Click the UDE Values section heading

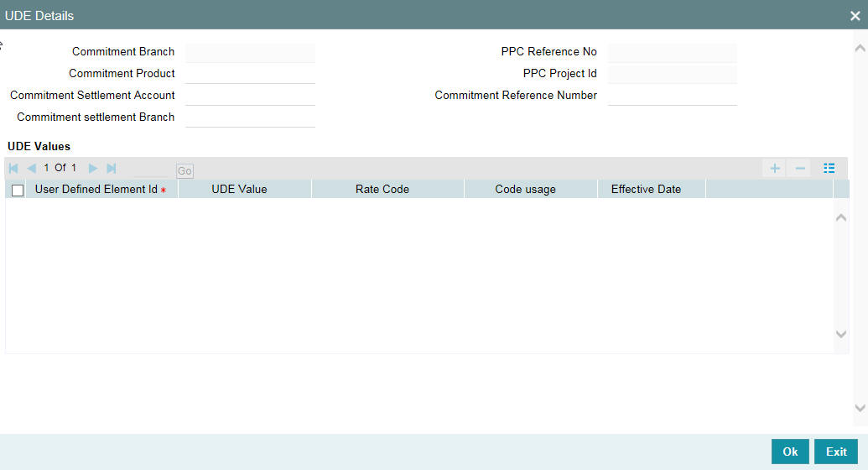(x=39, y=146)
